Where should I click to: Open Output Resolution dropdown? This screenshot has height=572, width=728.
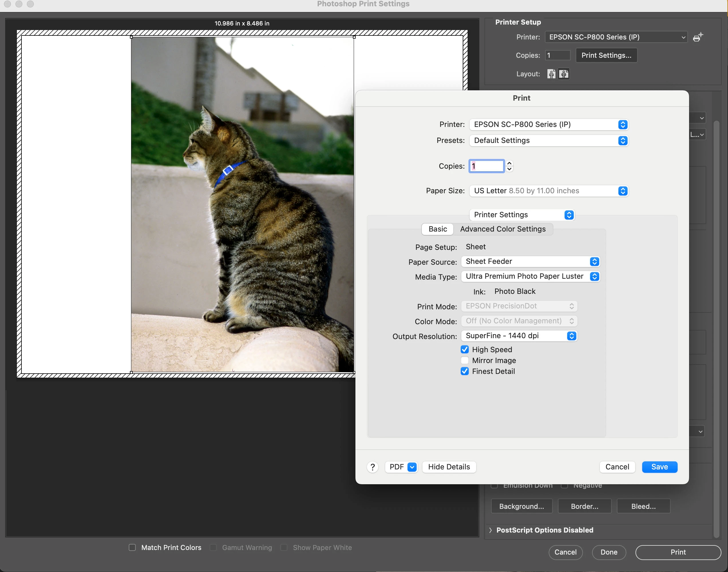point(519,336)
